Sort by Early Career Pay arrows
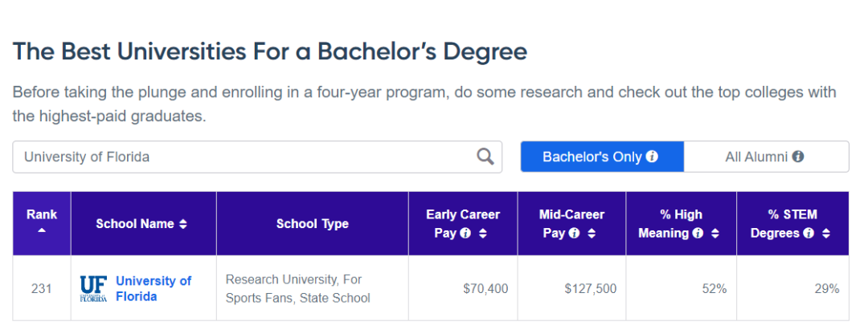This screenshot has width=868, height=334. pyautogui.click(x=482, y=234)
